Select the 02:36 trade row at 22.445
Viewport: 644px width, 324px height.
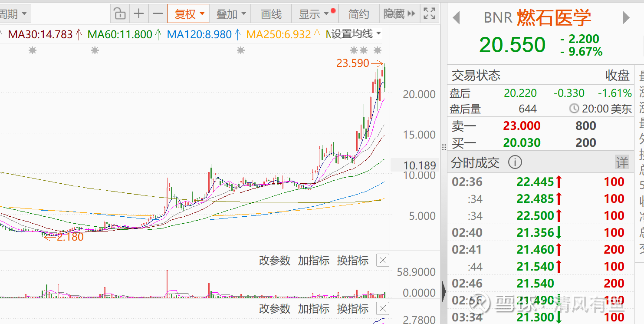pyautogui.click(x=540, y=182)
